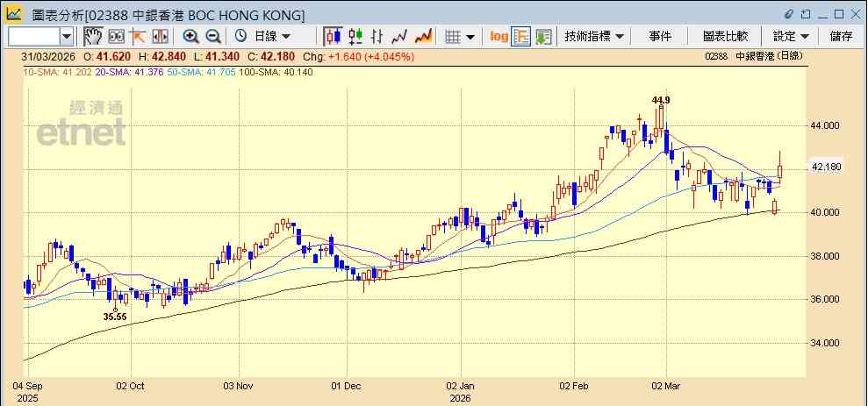Click the 100-SMA: 40.140 legend label
Screen dimensions: 868x406
click(x=276, y=72)
